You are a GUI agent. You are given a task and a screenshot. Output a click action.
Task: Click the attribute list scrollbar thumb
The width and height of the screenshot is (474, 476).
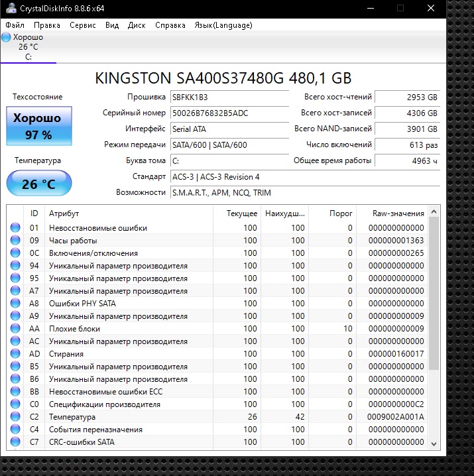(434, 293)
